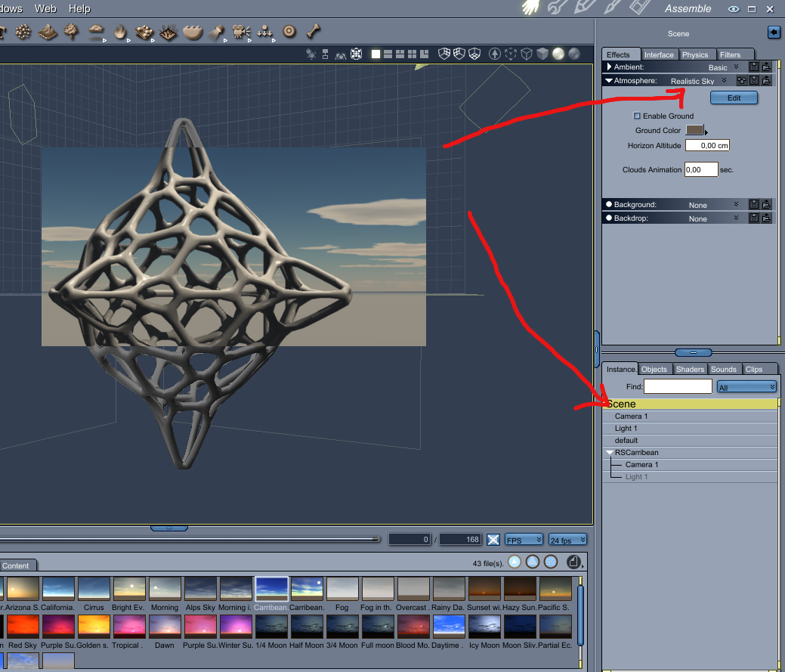Select the textured sphere display mode

pyautogui.click(x=574, y=54)
